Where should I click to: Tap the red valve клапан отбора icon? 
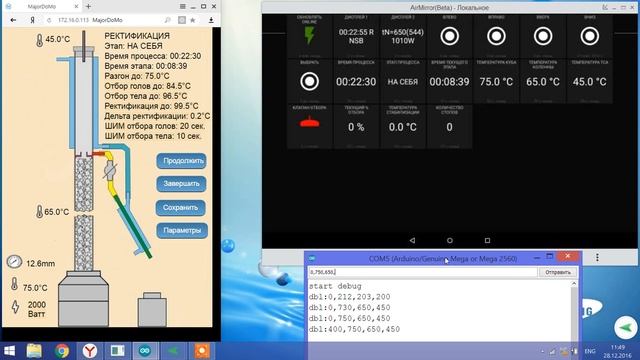(309, 122)
